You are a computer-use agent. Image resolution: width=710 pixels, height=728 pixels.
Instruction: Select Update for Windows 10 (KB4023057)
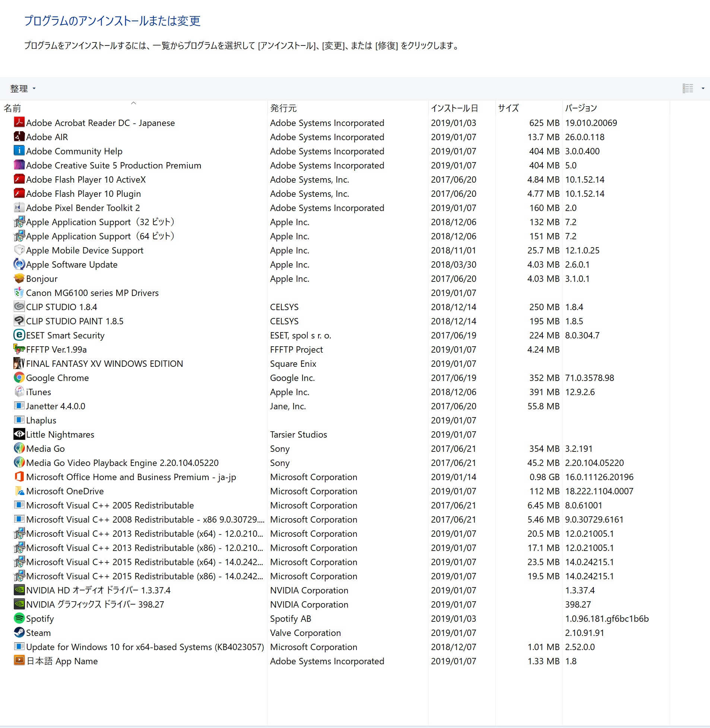click(x=335, y=647)
